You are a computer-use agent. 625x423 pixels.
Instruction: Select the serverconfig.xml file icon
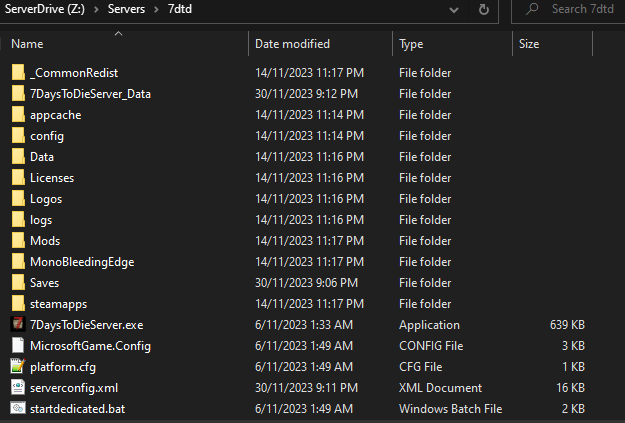pos(18,387)
